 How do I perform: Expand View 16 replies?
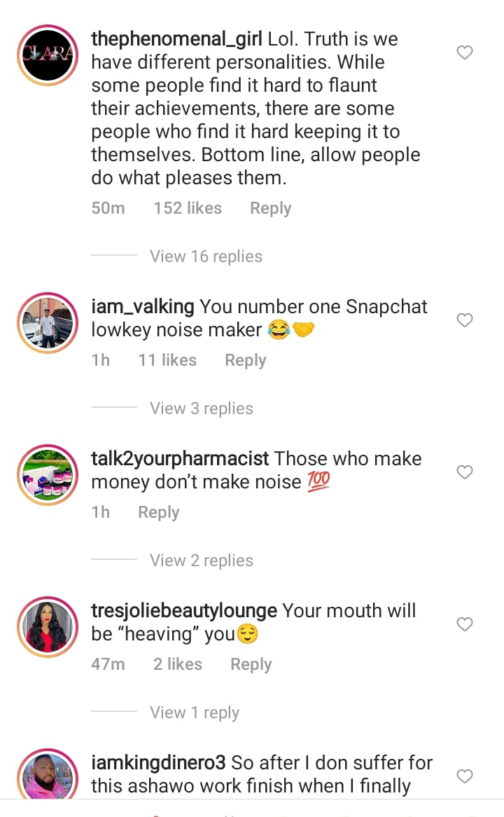[x=206, y=256]
